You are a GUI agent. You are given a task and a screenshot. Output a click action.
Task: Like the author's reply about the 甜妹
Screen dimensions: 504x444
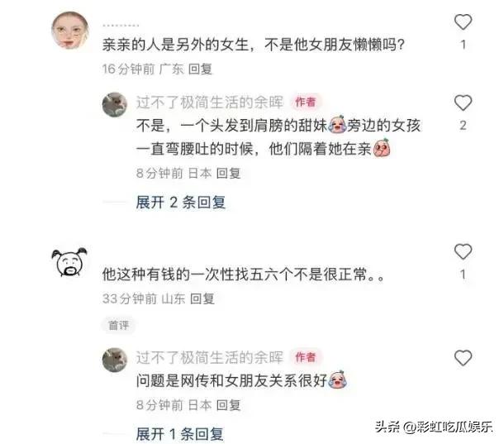click(463, 103)
